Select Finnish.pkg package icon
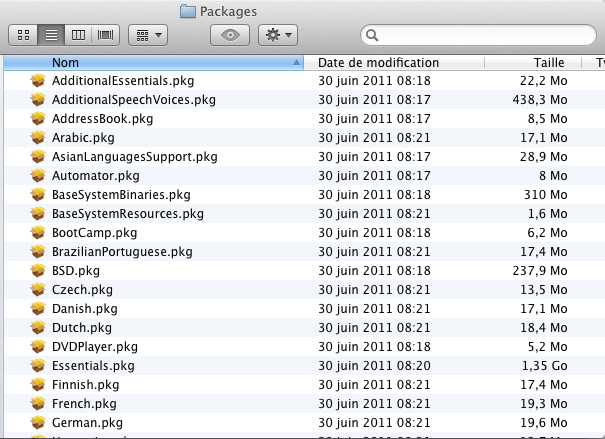 point(38,385)
